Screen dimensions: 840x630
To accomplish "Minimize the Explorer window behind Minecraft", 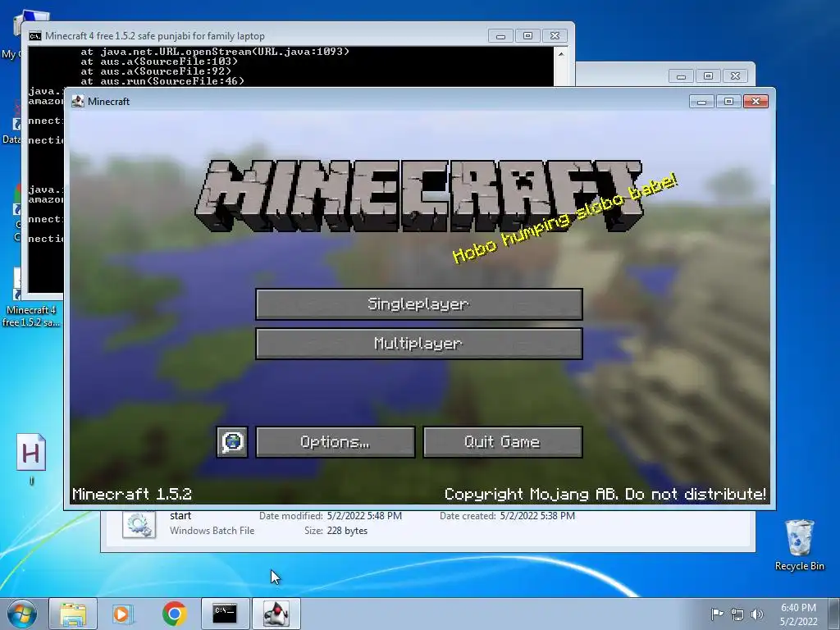I will tap(682, 76).
